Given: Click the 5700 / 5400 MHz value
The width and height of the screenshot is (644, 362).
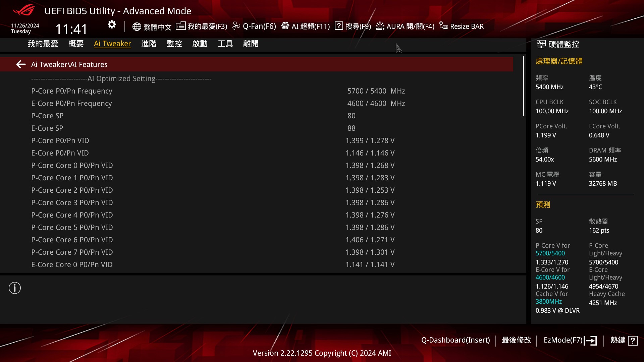Looking at the screenshot, I should (376, 91).
